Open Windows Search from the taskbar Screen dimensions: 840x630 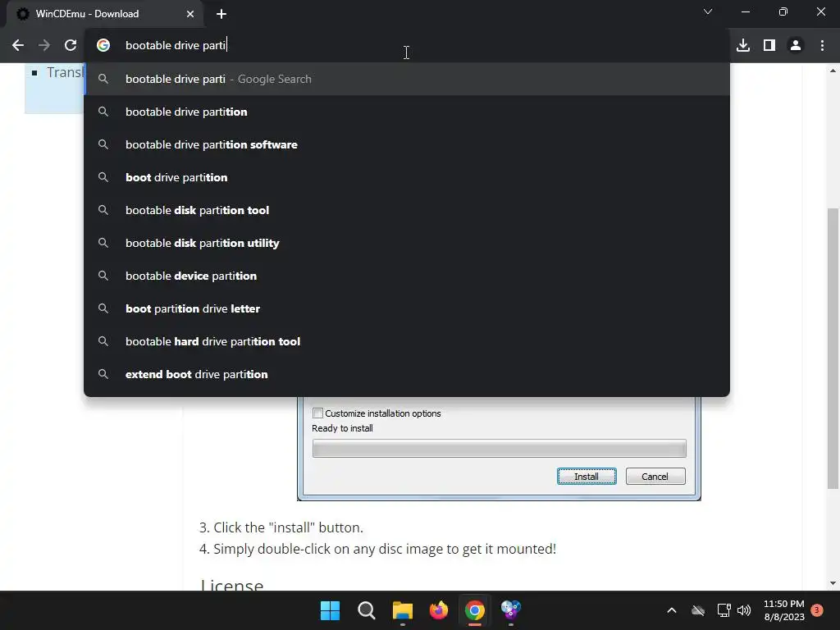click(367, 610)
